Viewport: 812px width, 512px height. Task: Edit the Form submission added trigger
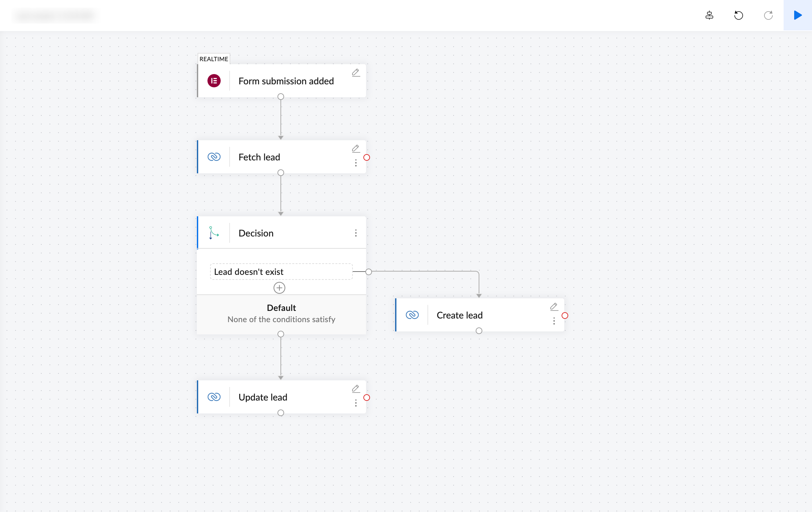pyautogui.click(x=355, y=72)
